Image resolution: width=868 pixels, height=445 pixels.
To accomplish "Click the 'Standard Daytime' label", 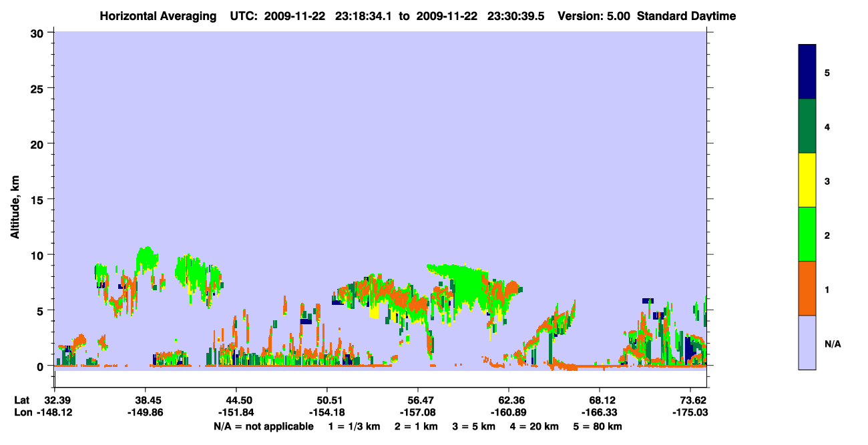I will point(686,16).
